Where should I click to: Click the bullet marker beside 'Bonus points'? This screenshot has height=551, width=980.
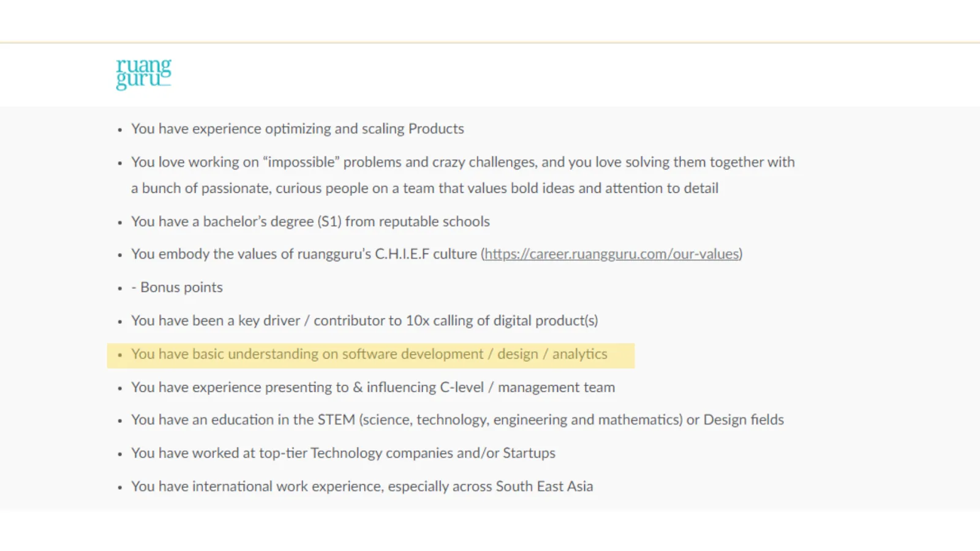(119, 287)
